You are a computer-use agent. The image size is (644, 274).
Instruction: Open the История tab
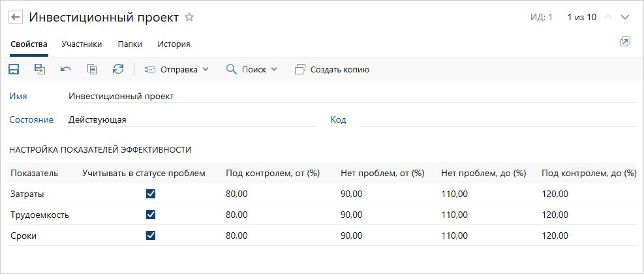(174, 44)
